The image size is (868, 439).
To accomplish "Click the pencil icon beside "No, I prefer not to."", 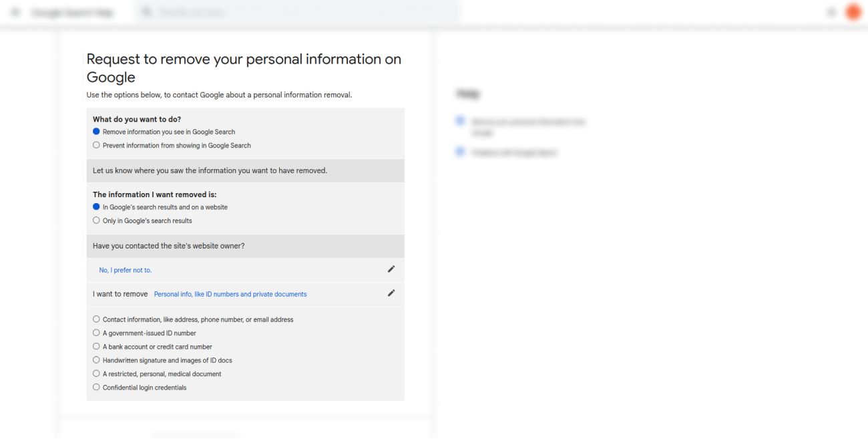I will (x=391, y=269).
